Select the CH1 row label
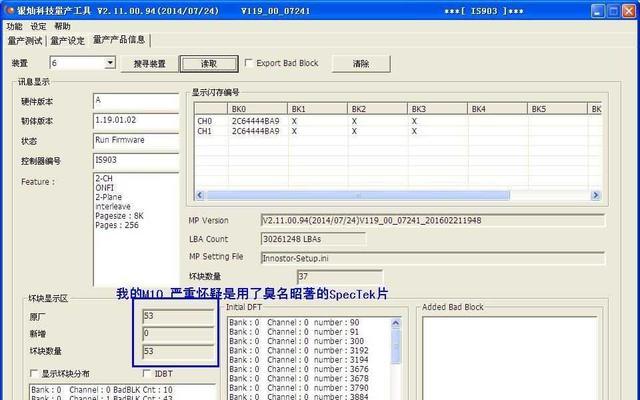The height and width of the screenshot is (400, 640). tap(204, 131)
